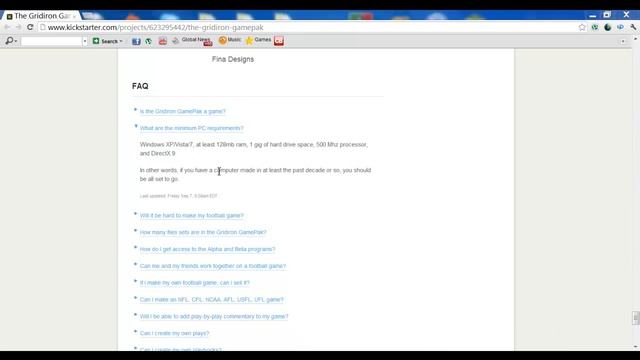Screen dimensions: 640x360
Task: Expand 'Is the Gridiron GamePak a game?'
Action: (182, 111)
